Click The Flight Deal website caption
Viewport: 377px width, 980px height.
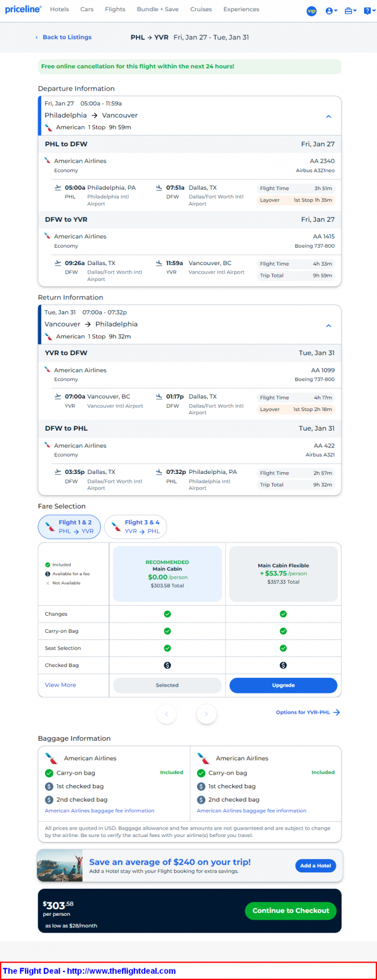[x=89, y=971]
